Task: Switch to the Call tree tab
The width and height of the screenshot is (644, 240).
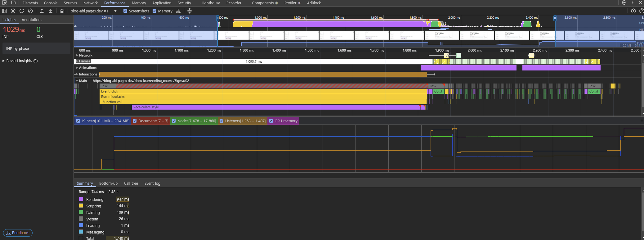Action: click(131, 183)
